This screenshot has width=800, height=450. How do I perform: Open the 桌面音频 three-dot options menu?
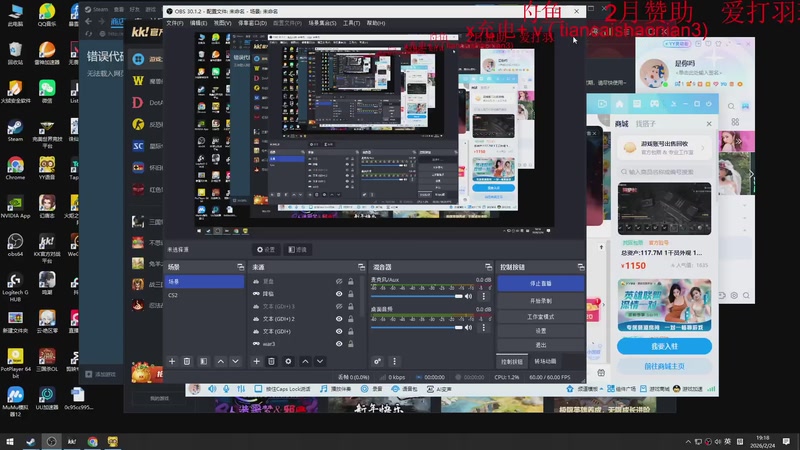coord(484,328)
